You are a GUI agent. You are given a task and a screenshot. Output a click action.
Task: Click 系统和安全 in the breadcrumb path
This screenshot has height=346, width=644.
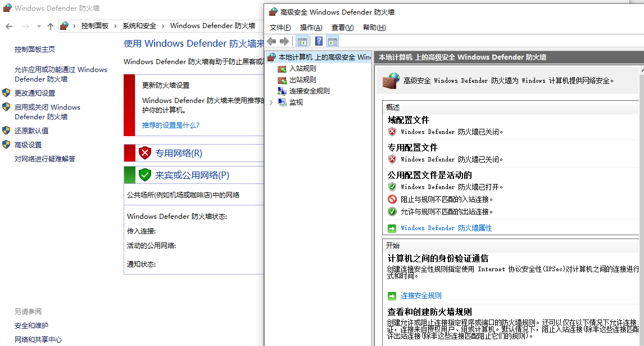[x=139, y=25]
